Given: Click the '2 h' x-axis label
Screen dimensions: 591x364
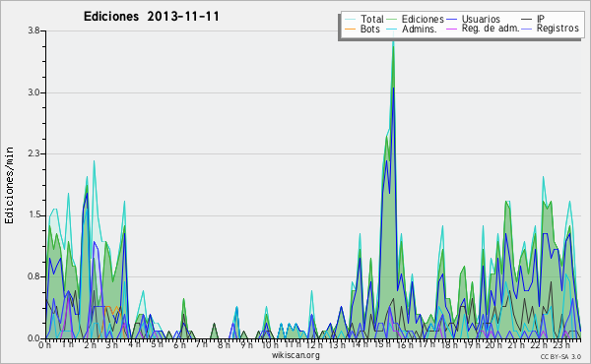Looking at the screenshot, I should tap(90, 345).
